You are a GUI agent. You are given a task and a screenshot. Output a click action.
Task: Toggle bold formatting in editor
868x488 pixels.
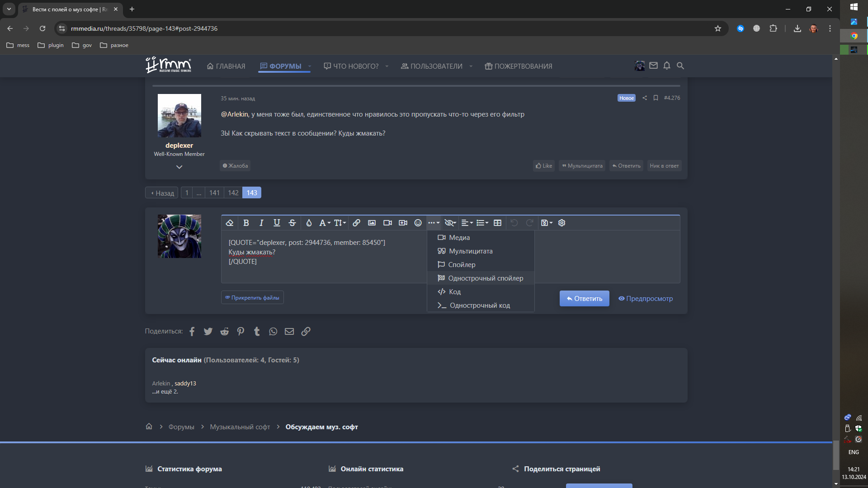[x=246, y=223]
